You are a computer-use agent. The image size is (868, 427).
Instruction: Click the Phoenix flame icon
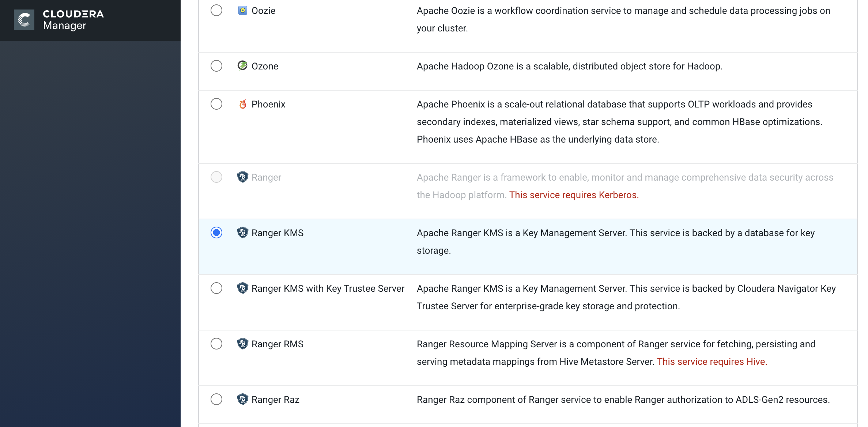pyautogui.click(x=242, y=104)
